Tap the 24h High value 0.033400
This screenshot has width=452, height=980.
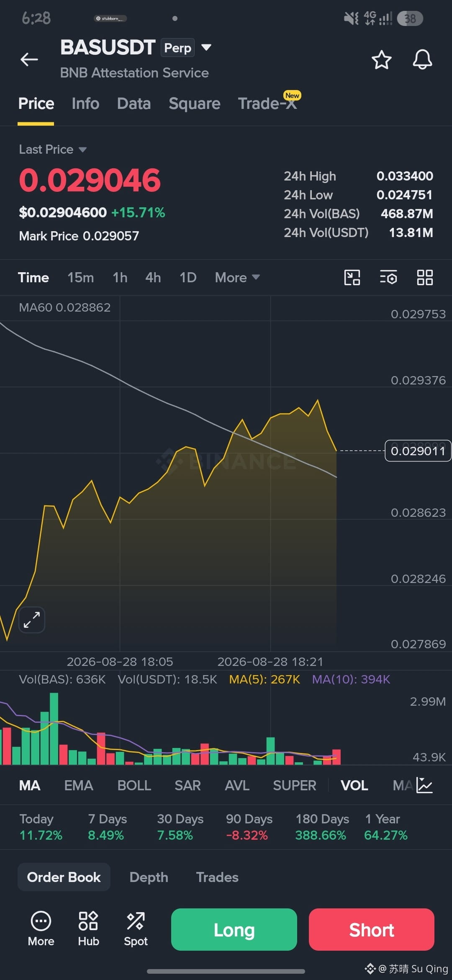tap(405, 176)
